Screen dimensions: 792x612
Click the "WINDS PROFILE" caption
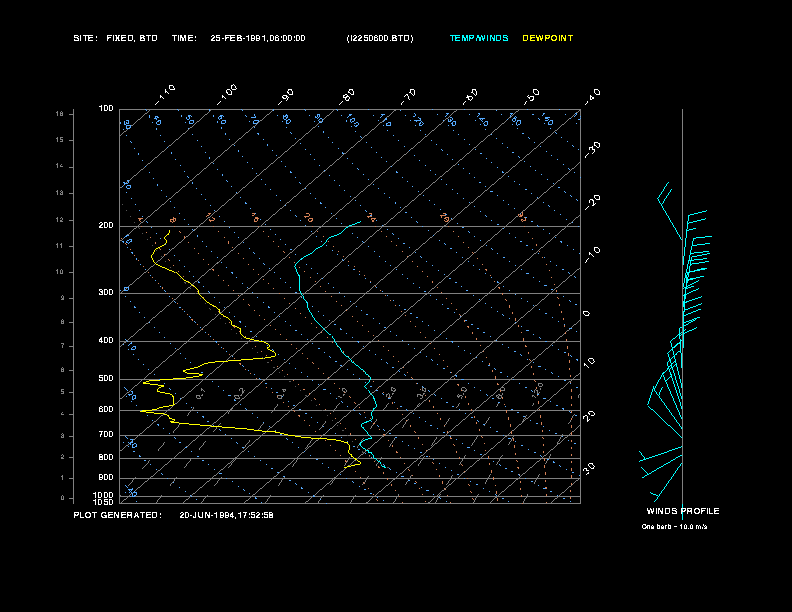[683, 511]
